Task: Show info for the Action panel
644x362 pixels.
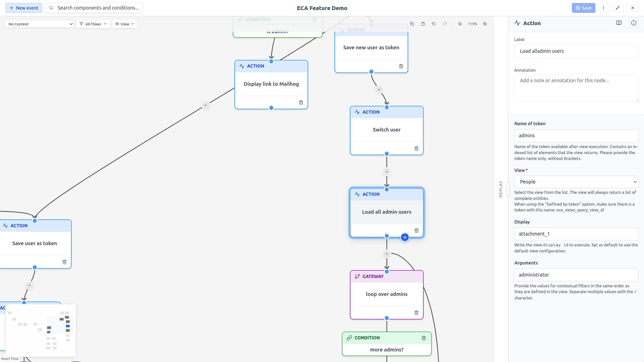Action: pos(634,23)
